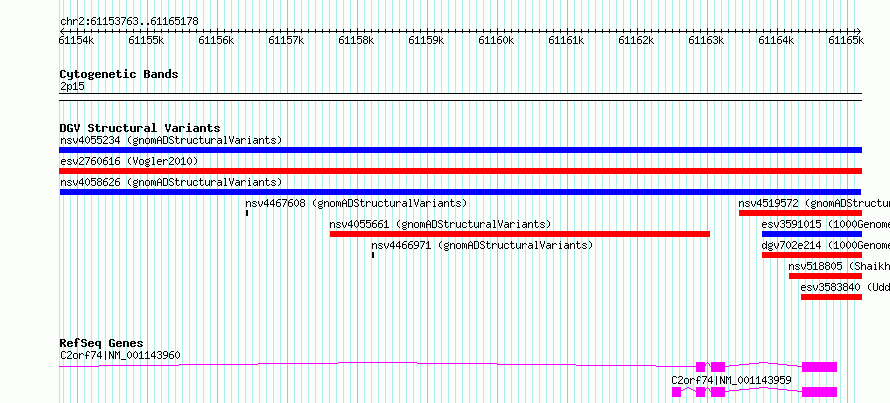Open the nsv4519572 variant label
890x403 pixels.
tap(814, 203)
